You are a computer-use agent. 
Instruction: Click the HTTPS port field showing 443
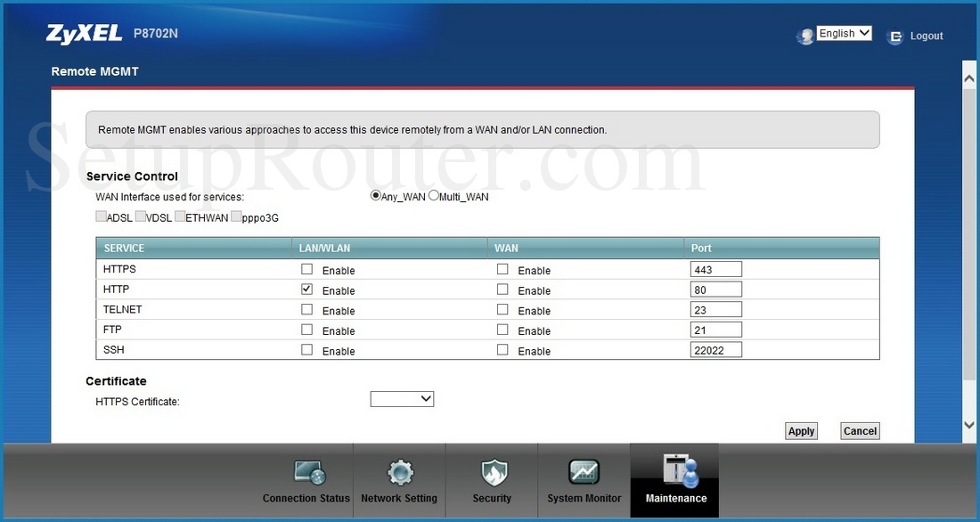tap(715, 268)
